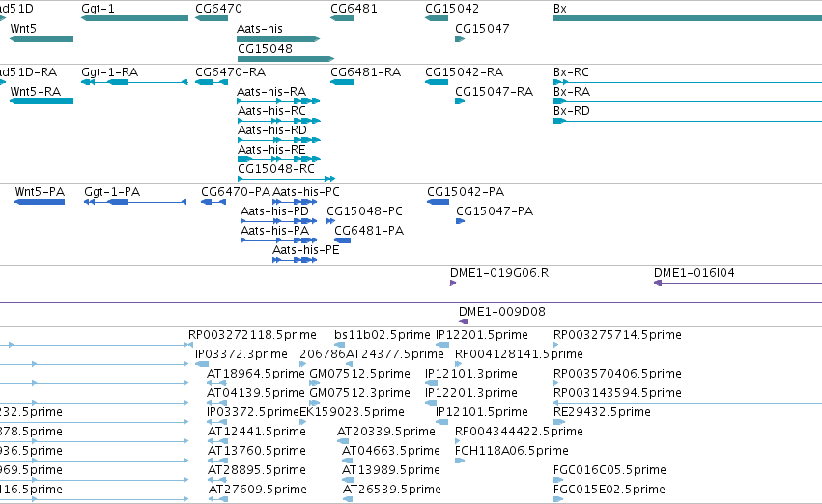Screen dimensions: 822x504
Task: Select the AT13760.5prime EST label
Action: [257, 452]
